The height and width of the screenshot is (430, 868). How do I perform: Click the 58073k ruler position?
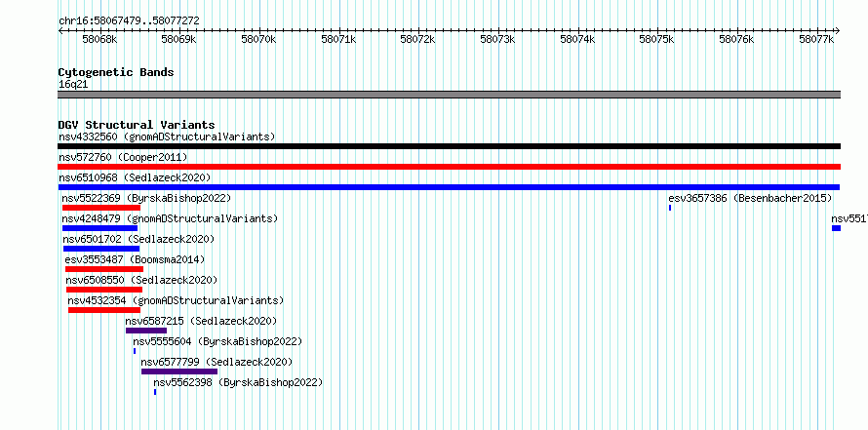pos(498,39)
